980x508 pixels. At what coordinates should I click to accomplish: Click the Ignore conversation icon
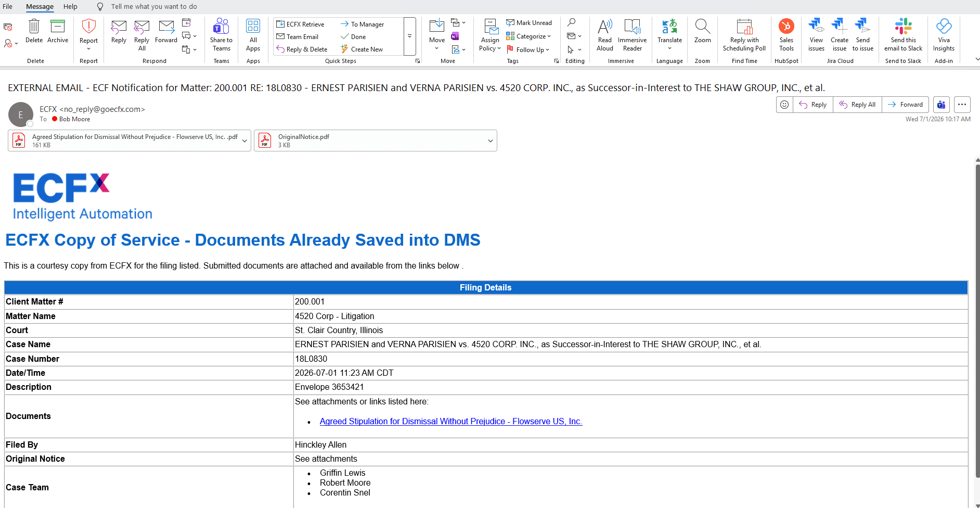8,27
